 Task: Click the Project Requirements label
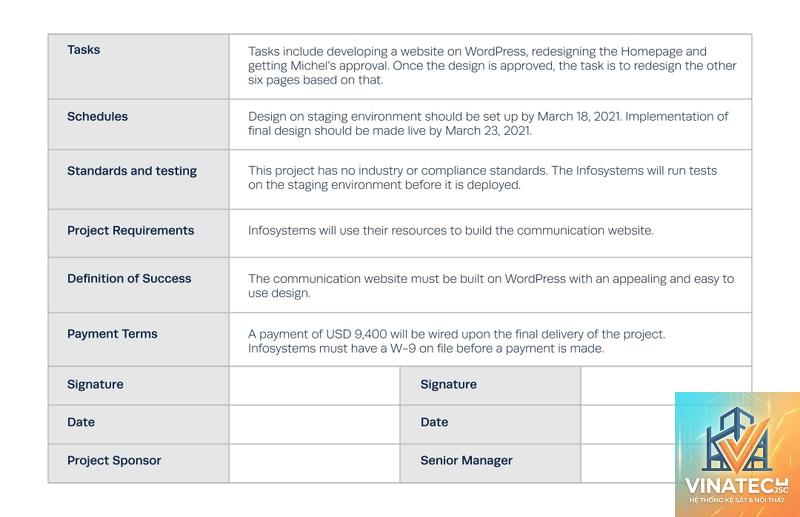tap(131, 231)
